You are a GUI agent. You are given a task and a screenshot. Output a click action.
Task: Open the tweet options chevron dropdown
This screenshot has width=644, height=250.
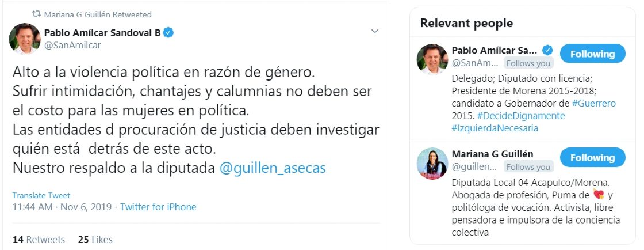(x=374, y=31)
